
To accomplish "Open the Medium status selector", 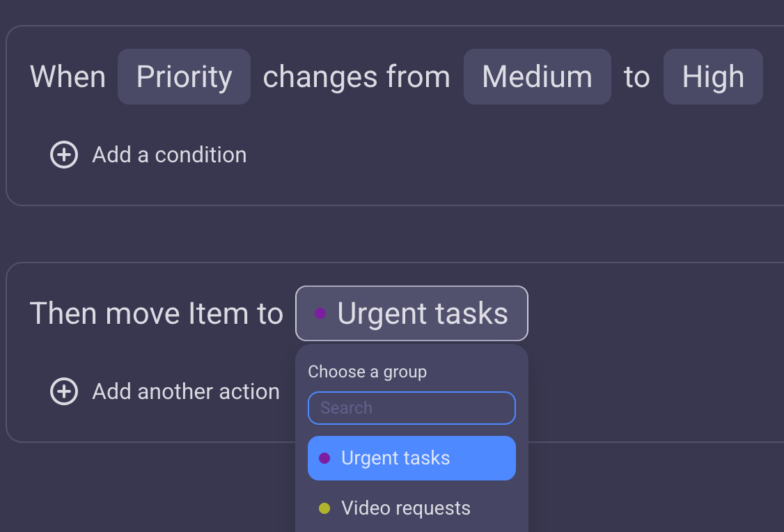I will coord(537,77).
